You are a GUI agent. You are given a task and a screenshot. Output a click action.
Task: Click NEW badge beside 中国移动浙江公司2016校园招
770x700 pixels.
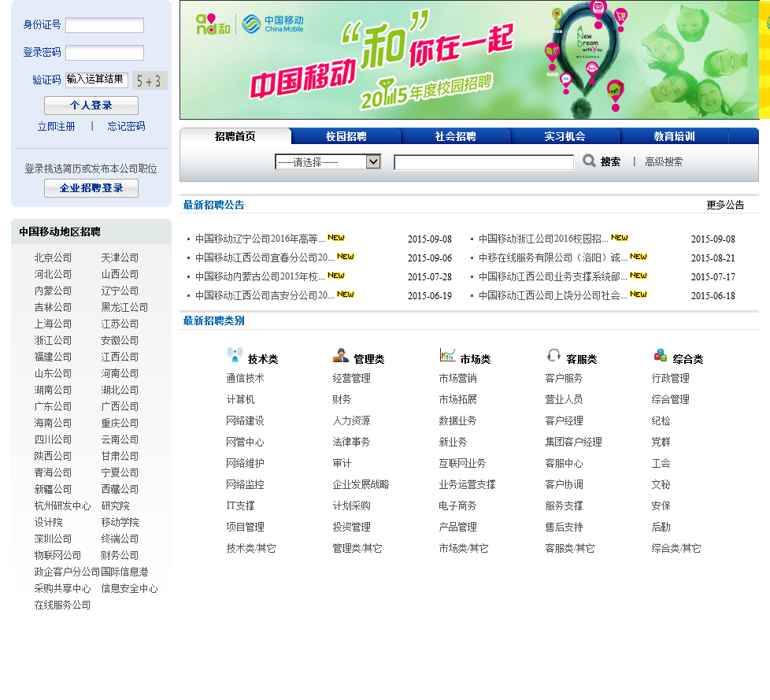(x=620, y=238)
